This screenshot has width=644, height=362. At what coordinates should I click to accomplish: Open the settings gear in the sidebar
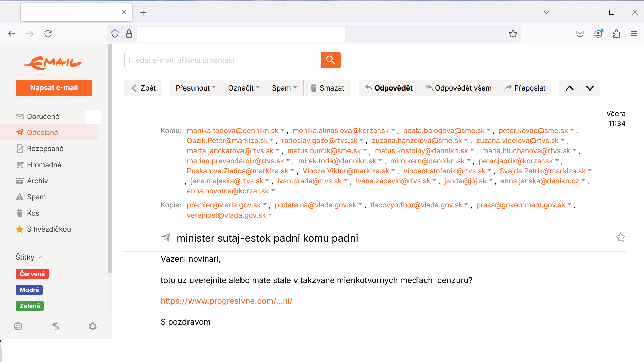(x=93, y=326)
